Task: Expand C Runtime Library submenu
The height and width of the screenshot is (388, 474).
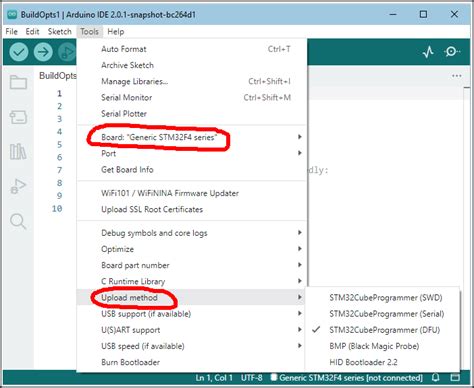Action: pyautogui.click(x=192, y=281)
